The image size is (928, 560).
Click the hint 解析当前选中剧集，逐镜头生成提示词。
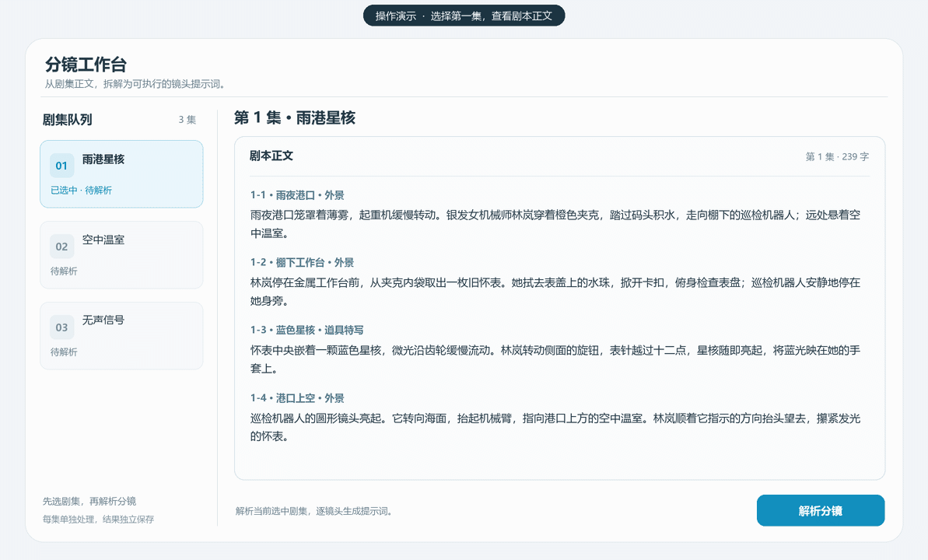click(x=314, y=511)
